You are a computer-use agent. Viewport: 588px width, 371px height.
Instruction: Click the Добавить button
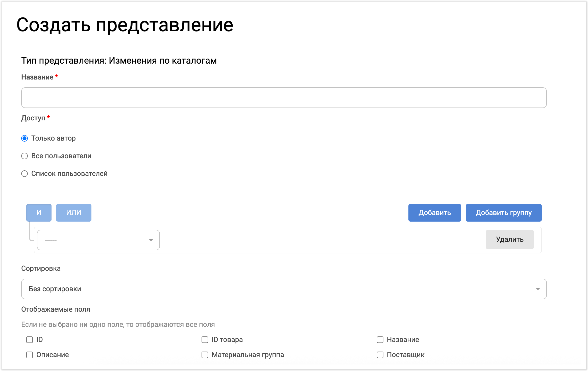[x=434, y=213]
